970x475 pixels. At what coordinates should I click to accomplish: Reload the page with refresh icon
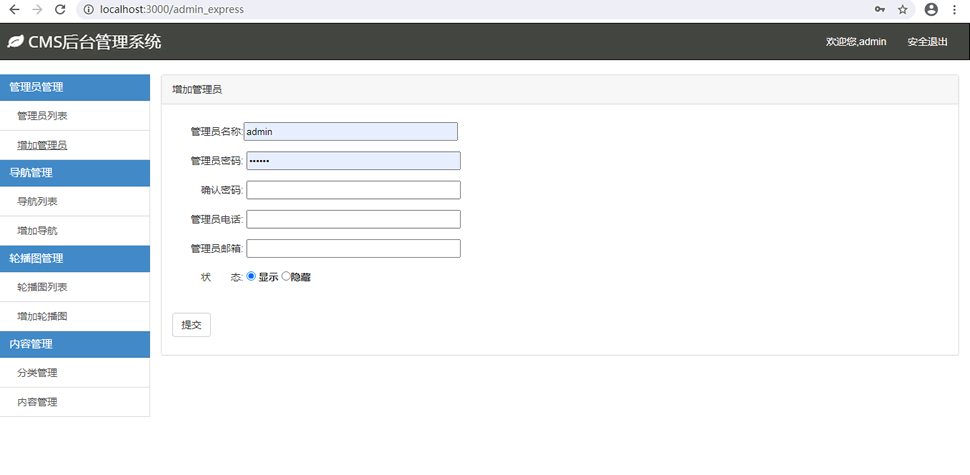point(60,9)
